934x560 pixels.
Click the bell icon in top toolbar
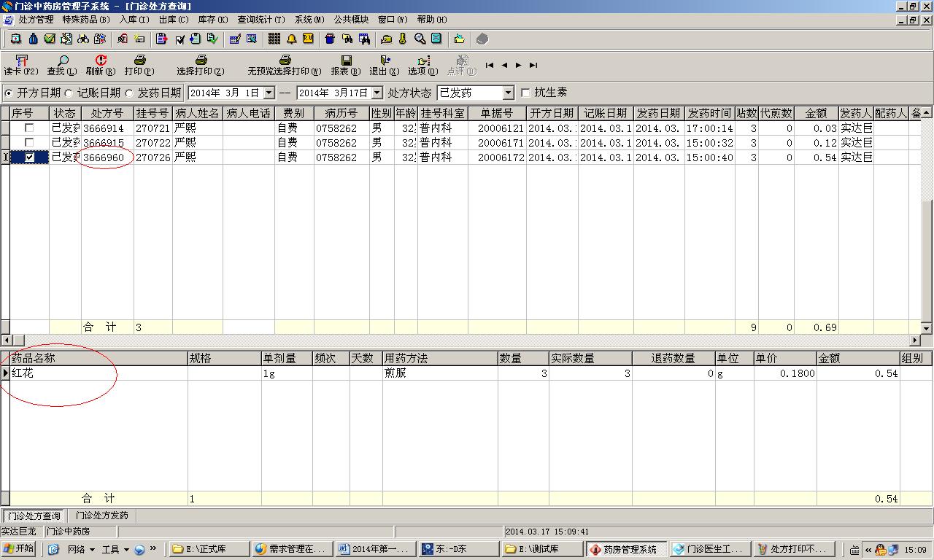coord(291,39)
